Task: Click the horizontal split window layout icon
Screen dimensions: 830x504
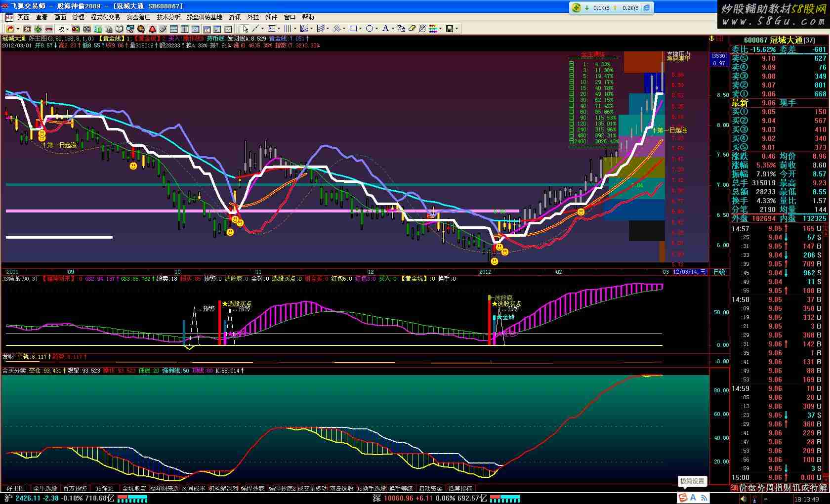Action: pos(173,29)
